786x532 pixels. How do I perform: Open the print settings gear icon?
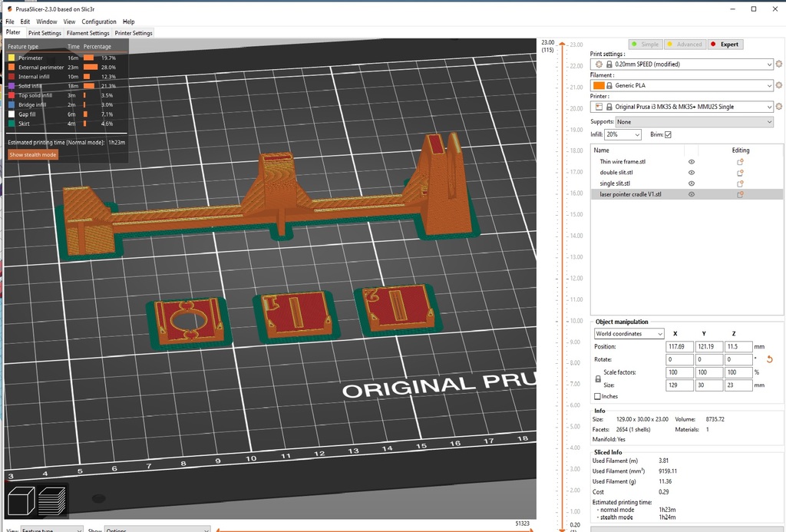(778, 64)
